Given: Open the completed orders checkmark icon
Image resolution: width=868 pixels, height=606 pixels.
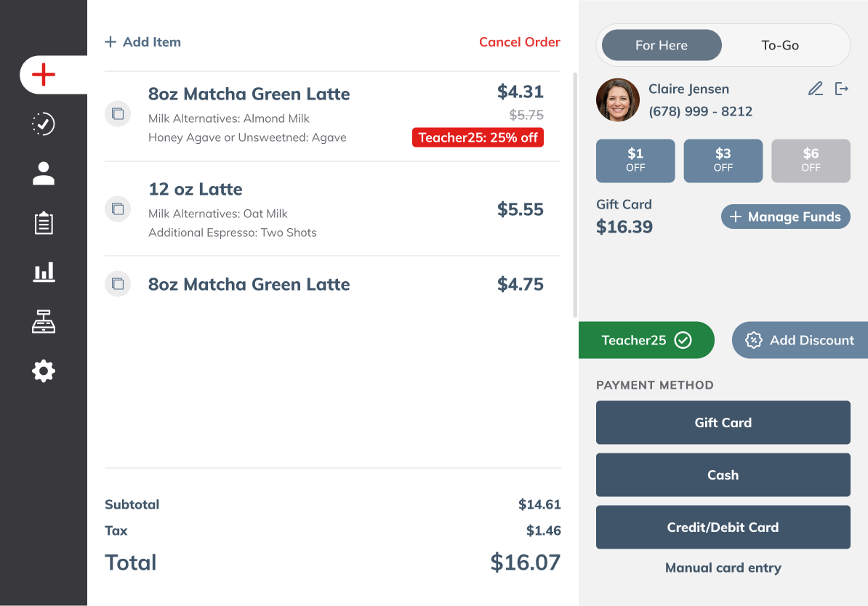Looking at the screenshot, I should click(43, 124).
